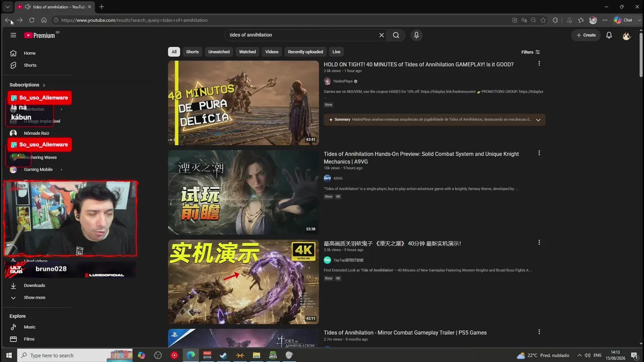The width and height of the screenshot is (644, 362).
Task: Select the Recently uploaded filter chip
Action: (x=305, y=52)
